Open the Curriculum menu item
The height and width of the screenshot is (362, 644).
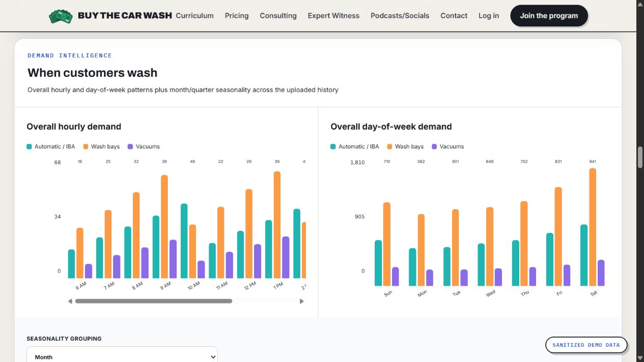194,16
